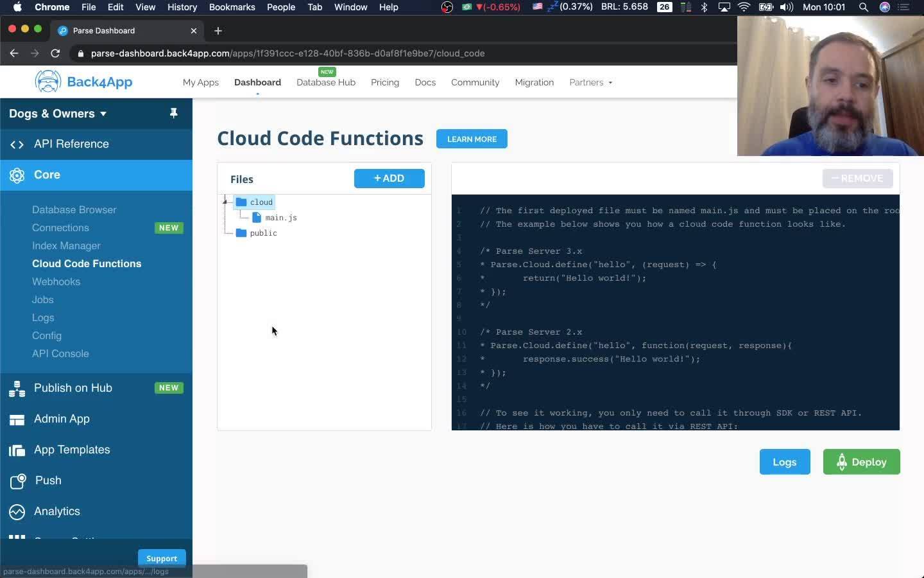Click the Push notification icon

pyautogui.click(x=18, y=481)
